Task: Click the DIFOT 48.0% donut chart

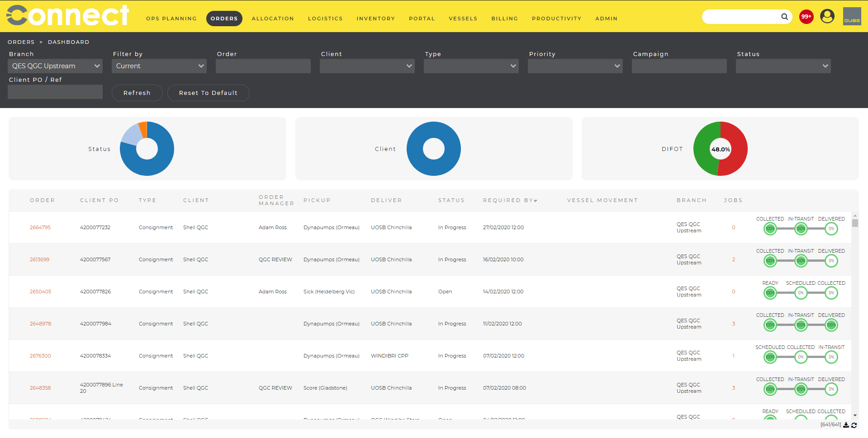Action: [720, 149]
